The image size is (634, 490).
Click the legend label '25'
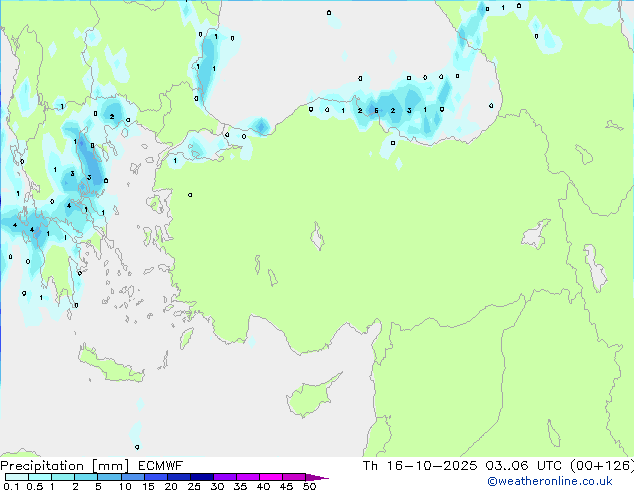click(194, 486)
